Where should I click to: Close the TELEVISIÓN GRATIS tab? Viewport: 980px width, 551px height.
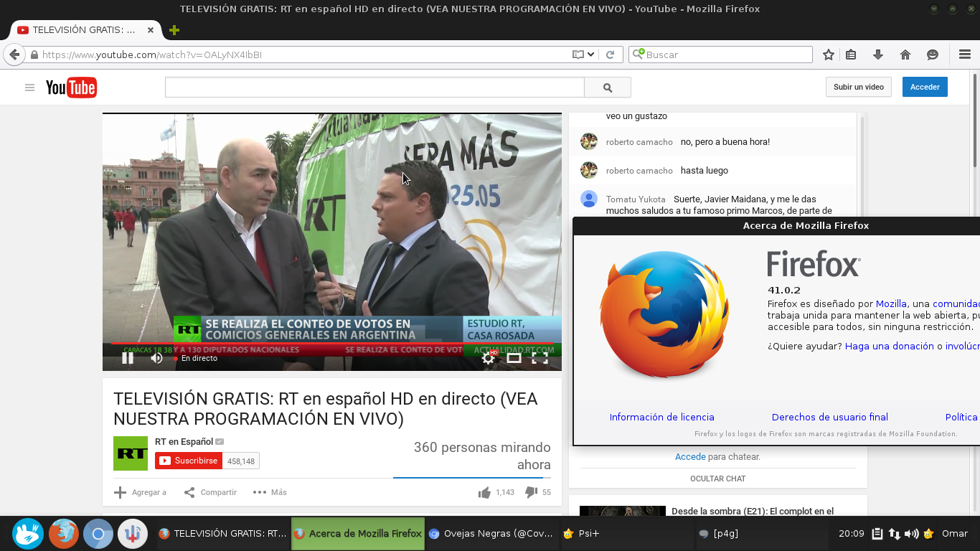coord(151,30)
